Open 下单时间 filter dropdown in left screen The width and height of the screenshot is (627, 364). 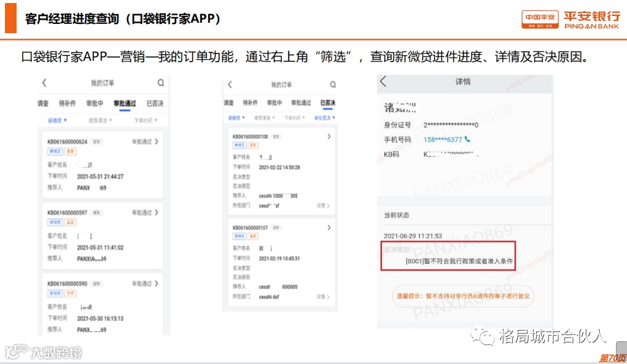pyautogui.click(x=146, y=120)
